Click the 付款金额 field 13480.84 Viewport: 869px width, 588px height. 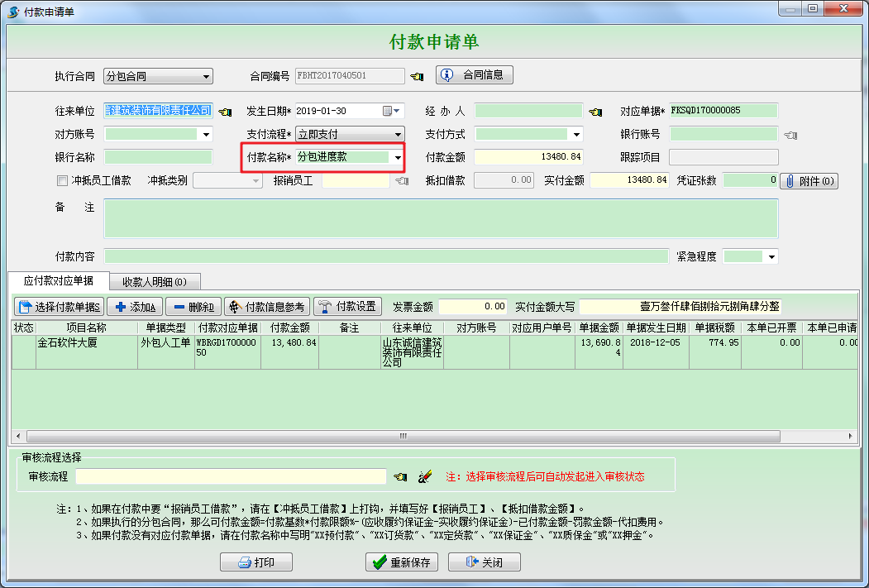pos(528,157)
